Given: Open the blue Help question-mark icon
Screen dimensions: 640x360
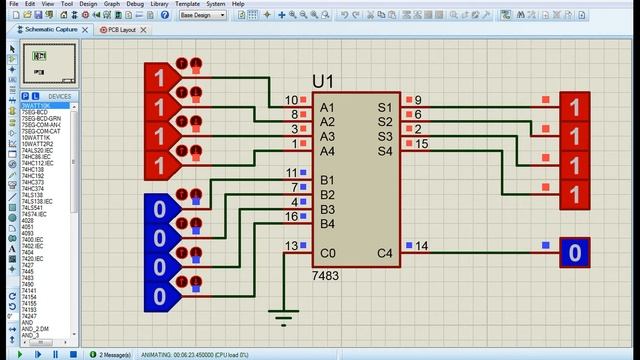Looking at the screenshot, I should 164,15.
